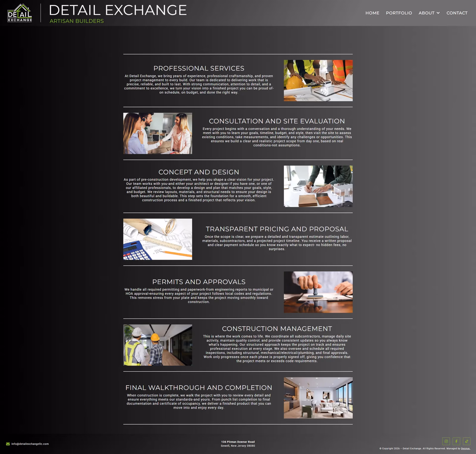Click the paragraph starting 'This is where the work'

[x=277, y=349]
